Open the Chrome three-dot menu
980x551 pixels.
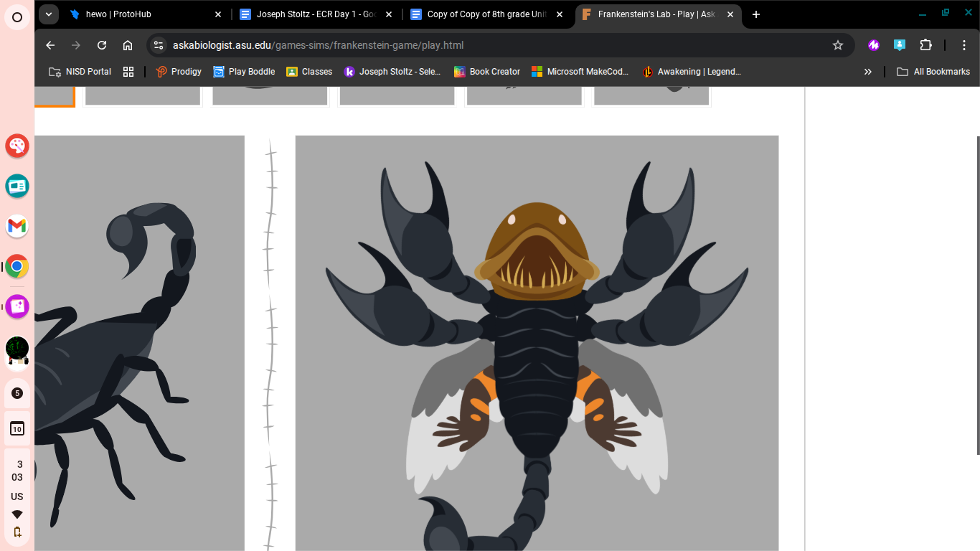point(964,44)
